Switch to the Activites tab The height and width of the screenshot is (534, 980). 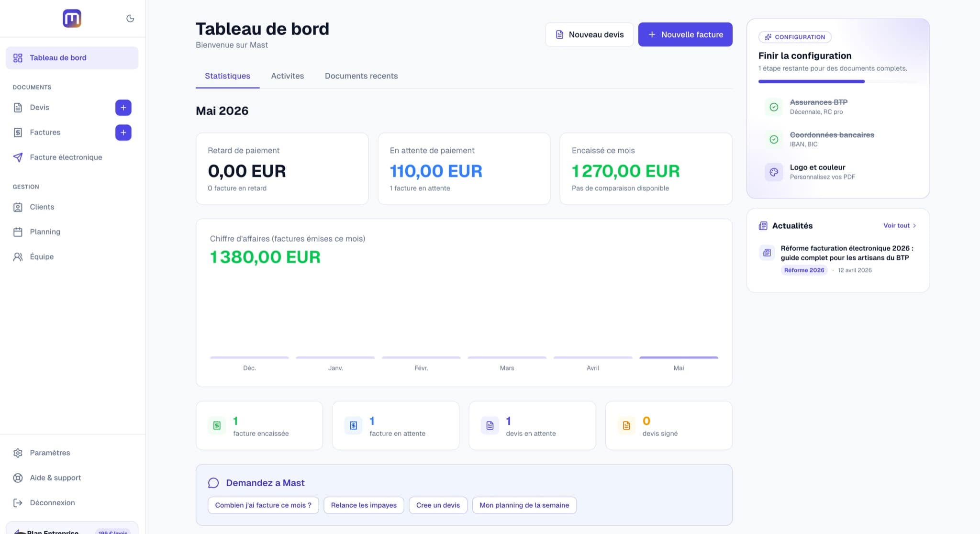coord(288,76)
